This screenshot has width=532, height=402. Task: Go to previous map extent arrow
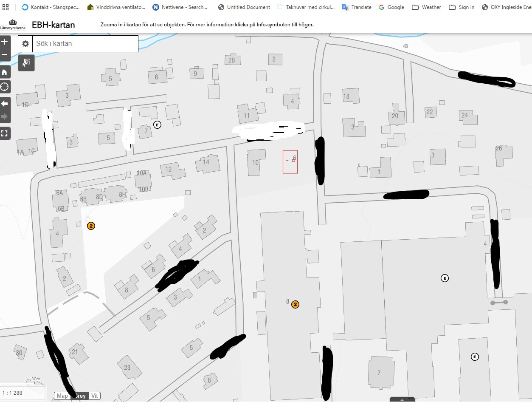point(5,104)
